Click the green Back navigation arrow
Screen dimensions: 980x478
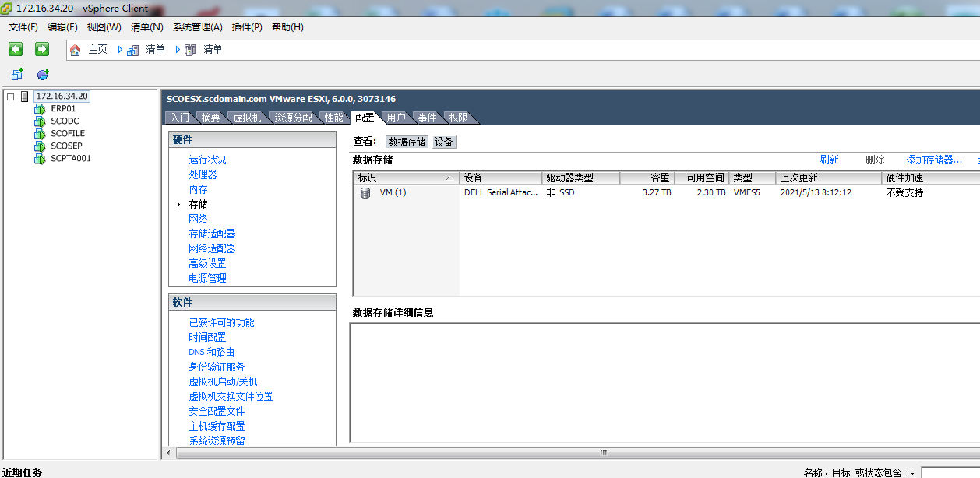tap(16, 49)
